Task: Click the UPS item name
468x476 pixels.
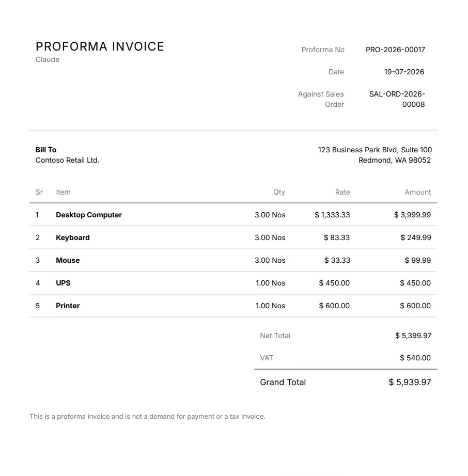Action: point(63,283)
